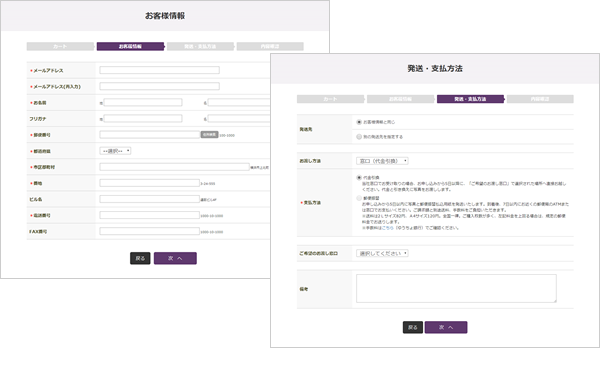
Task: Click the 電話番号 field label
Action: [x=42, y=215]
